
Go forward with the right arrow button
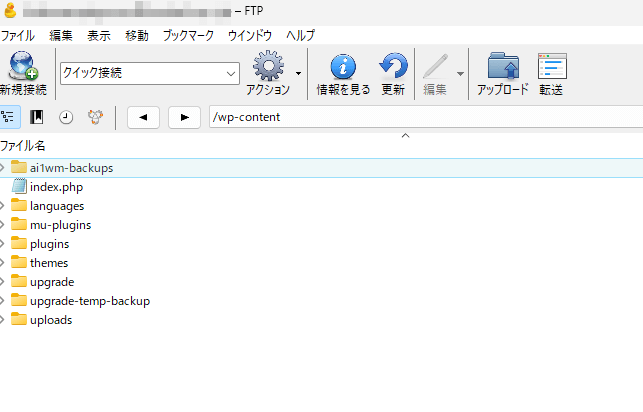coord(183,118)
